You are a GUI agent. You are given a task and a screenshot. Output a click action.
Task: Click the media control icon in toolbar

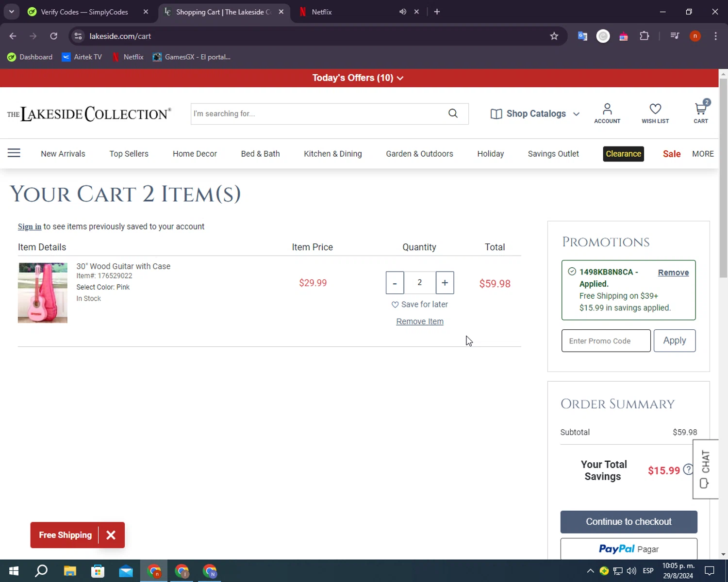675,36
